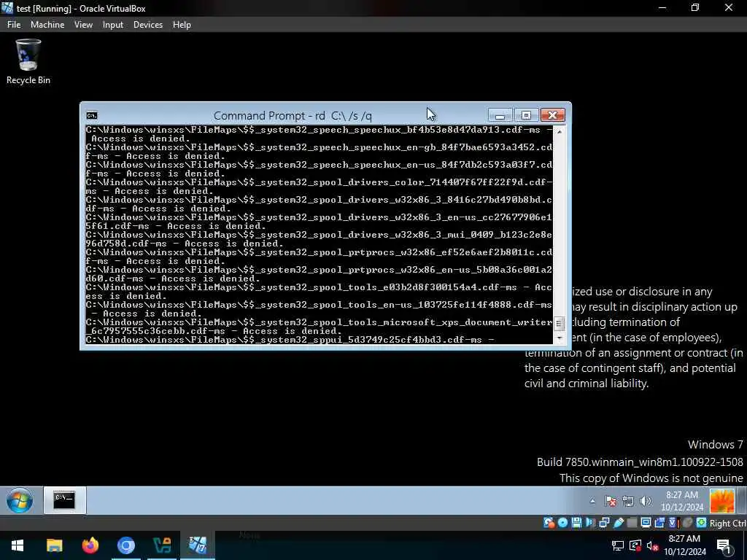Minimize the Command Prompt window

(x=500, y=115)
